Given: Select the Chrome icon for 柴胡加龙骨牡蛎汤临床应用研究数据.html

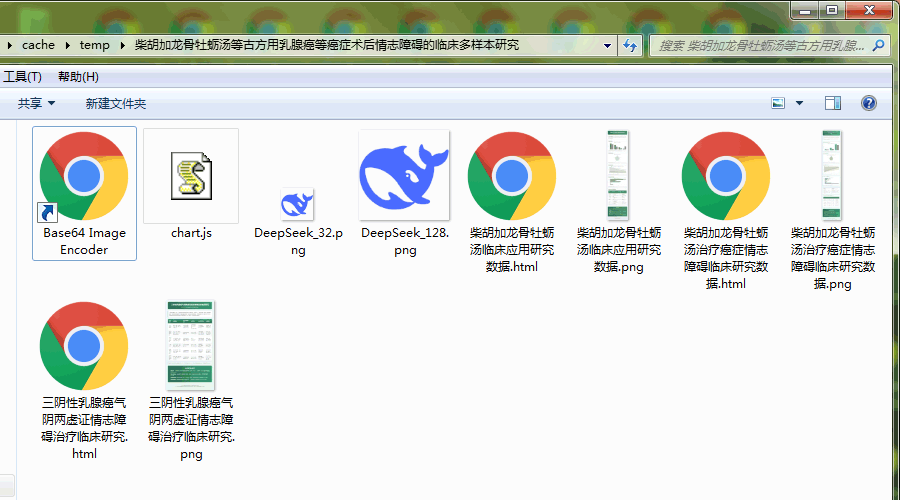Looking at the screenshot, I should [512, 176].
